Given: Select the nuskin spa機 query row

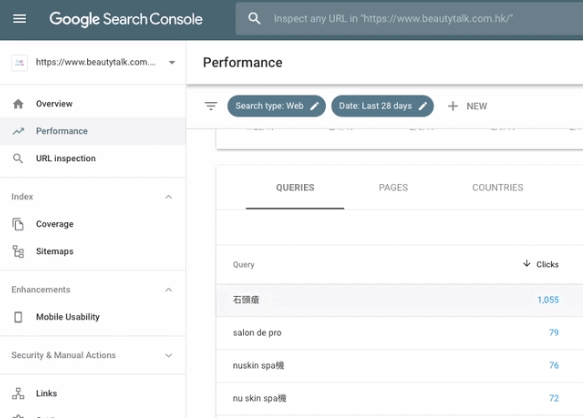Looking at the screenshot, I should [399, 366].
